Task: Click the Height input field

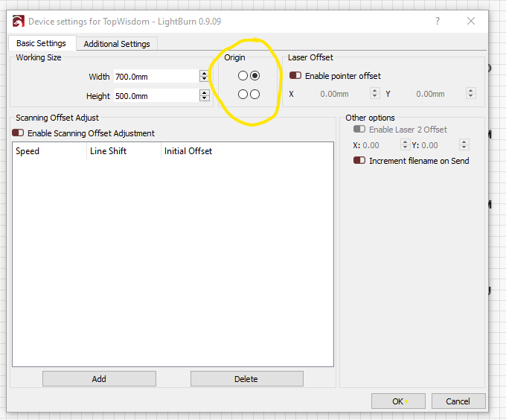Action: 156,96
